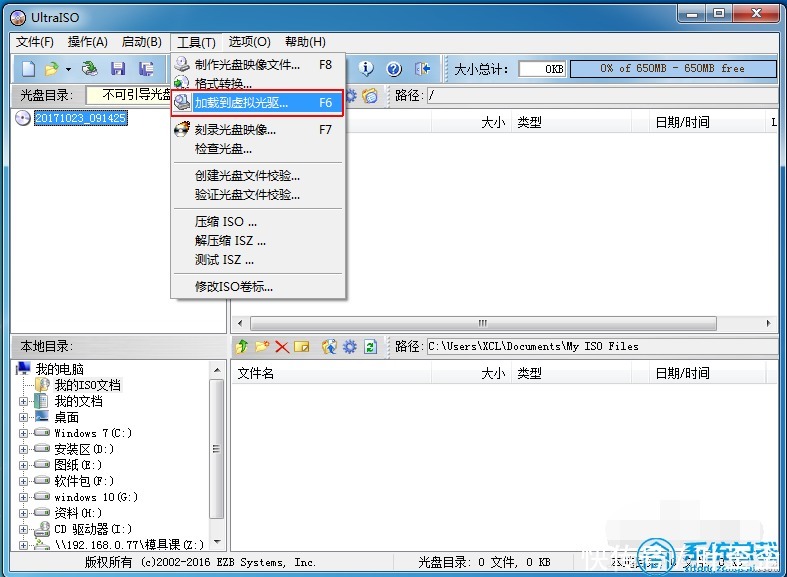The width and height of the screenshot is (787, 577).
Task: Click the Open CD/DVD toolbar icon
Action: [x=90, y=69]
